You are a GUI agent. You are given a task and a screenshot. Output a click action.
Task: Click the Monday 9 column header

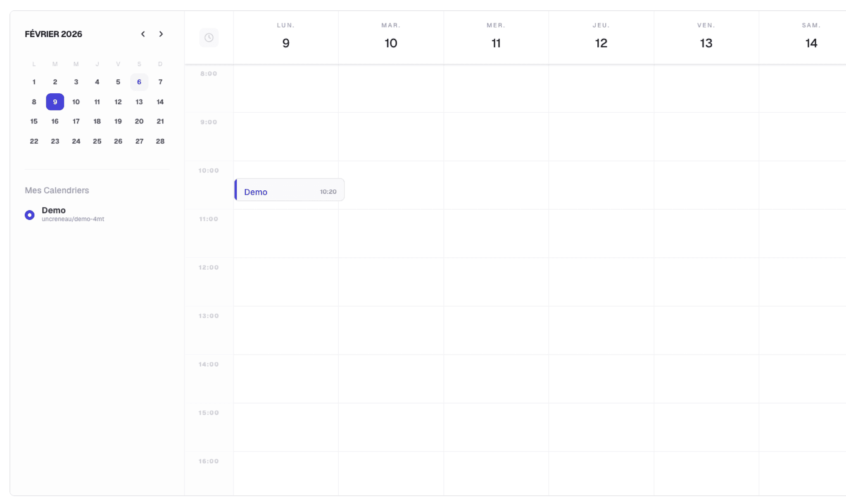[x=286, y=38]
